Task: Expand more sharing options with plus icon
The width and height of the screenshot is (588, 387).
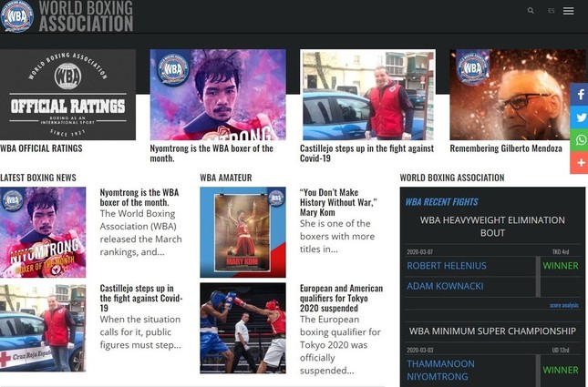Action: click(579, 163)
